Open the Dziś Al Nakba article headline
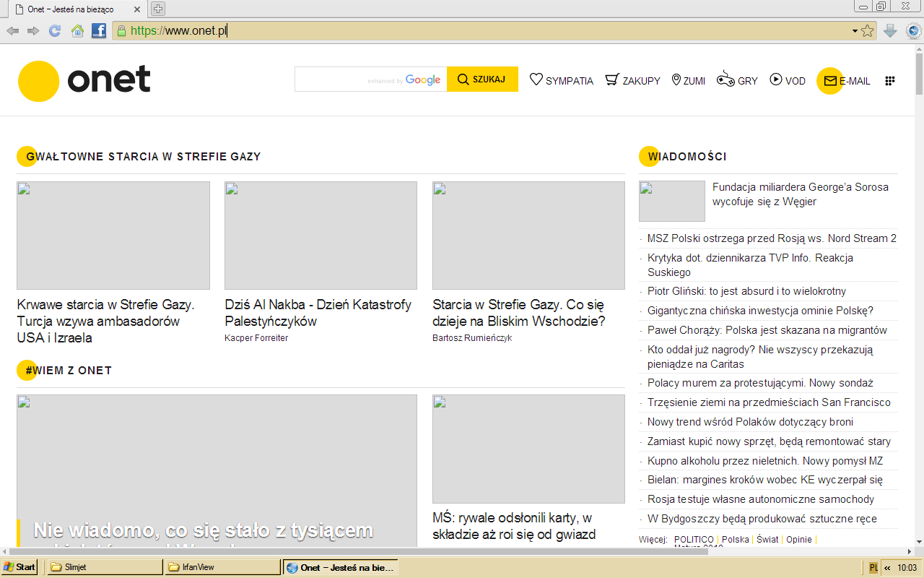The image size is (924, 578). (318, 313)
